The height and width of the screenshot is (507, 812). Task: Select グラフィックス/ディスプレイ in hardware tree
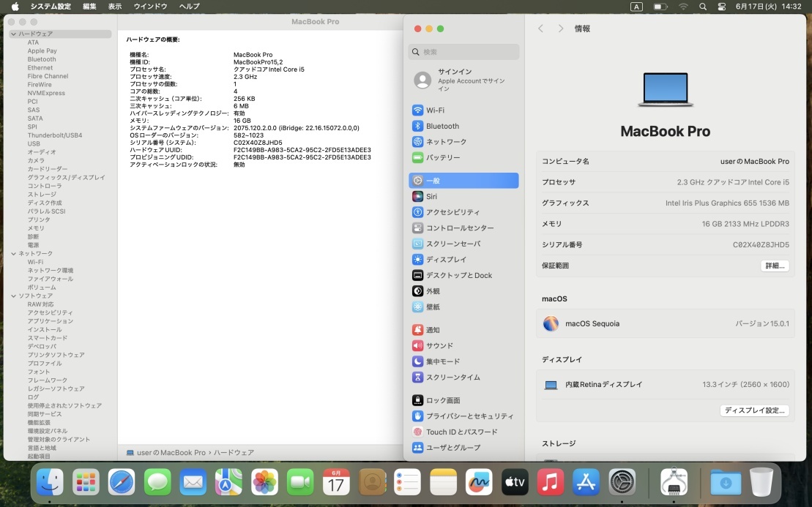coord(67,178)
